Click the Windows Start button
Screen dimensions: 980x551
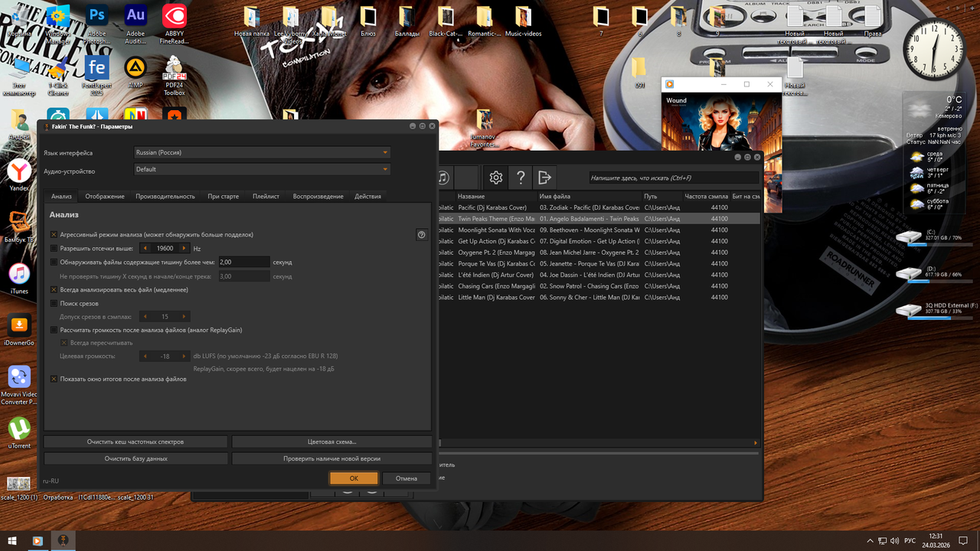(x=12, y=540)
